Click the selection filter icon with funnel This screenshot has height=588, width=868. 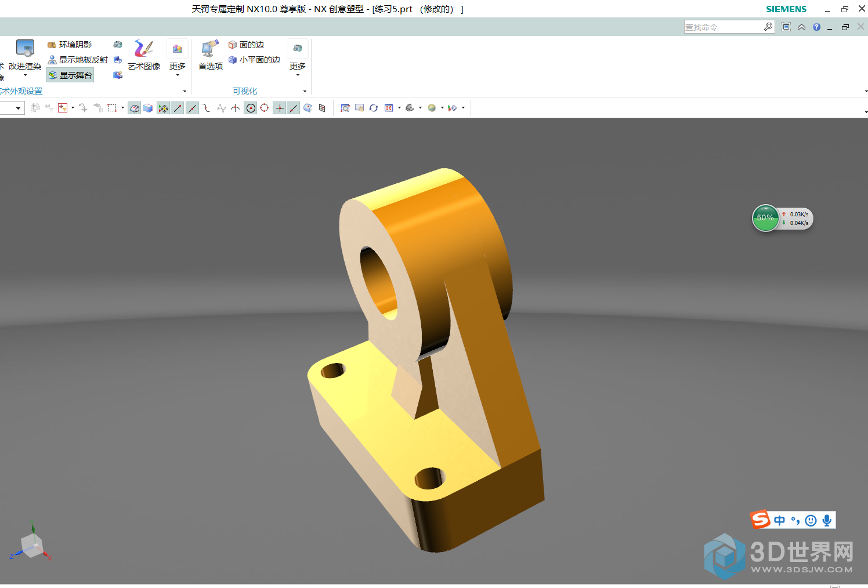[63, 108]
